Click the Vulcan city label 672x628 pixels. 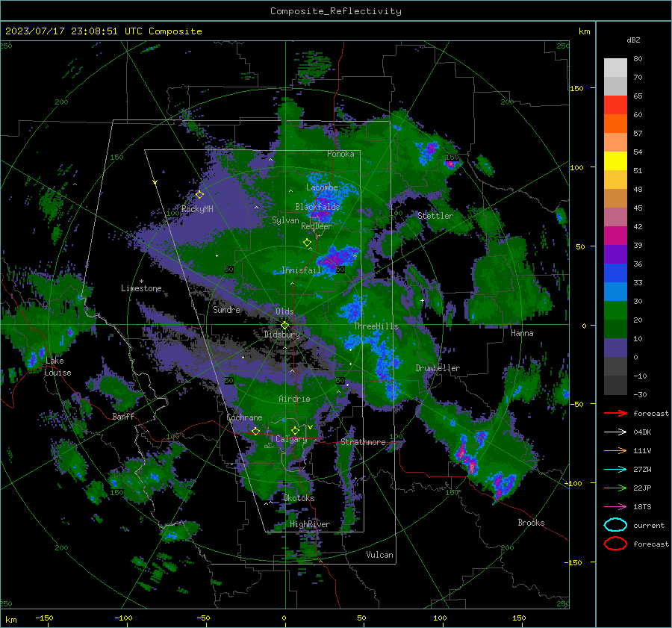click(x=380, y=555)
